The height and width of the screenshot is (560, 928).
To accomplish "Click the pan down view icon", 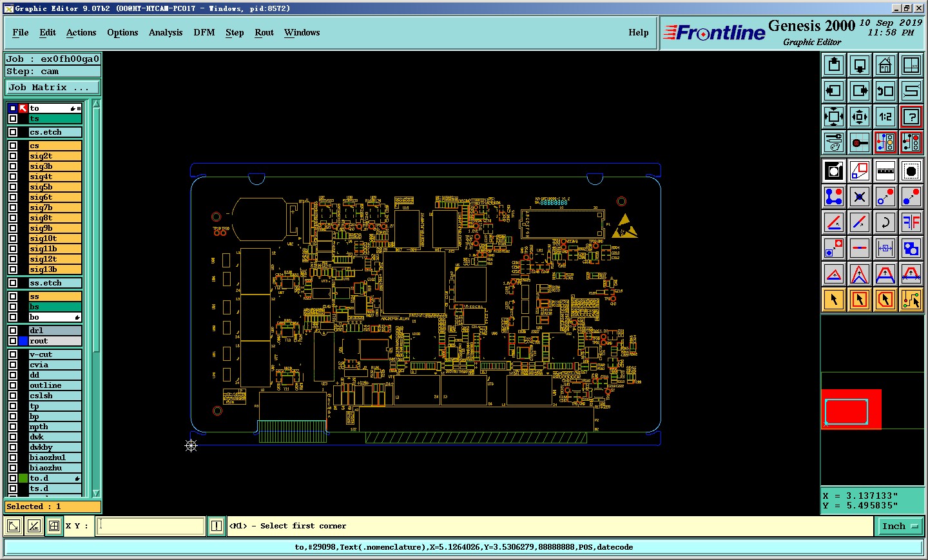I will 860,65.
